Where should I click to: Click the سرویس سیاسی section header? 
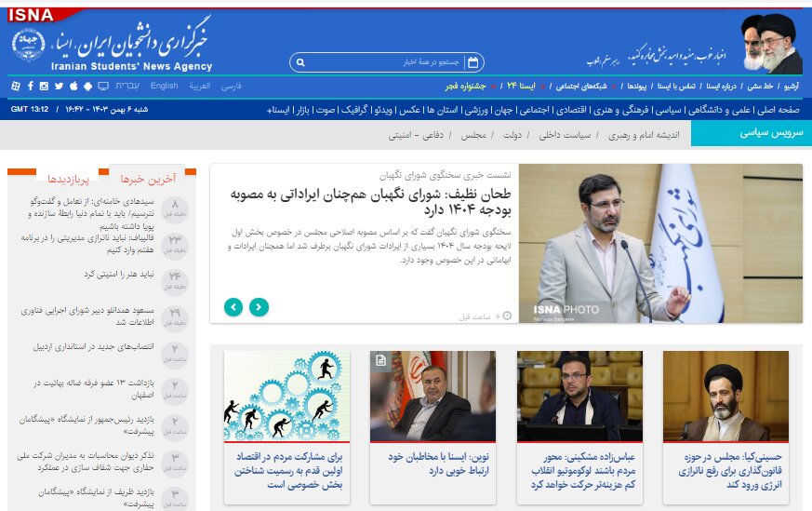click(751, 133)
